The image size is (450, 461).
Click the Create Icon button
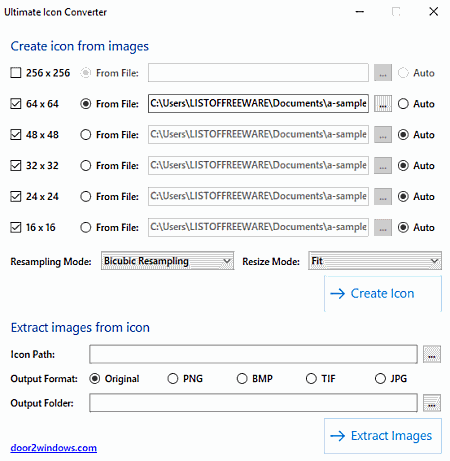[x=383, y=294]
